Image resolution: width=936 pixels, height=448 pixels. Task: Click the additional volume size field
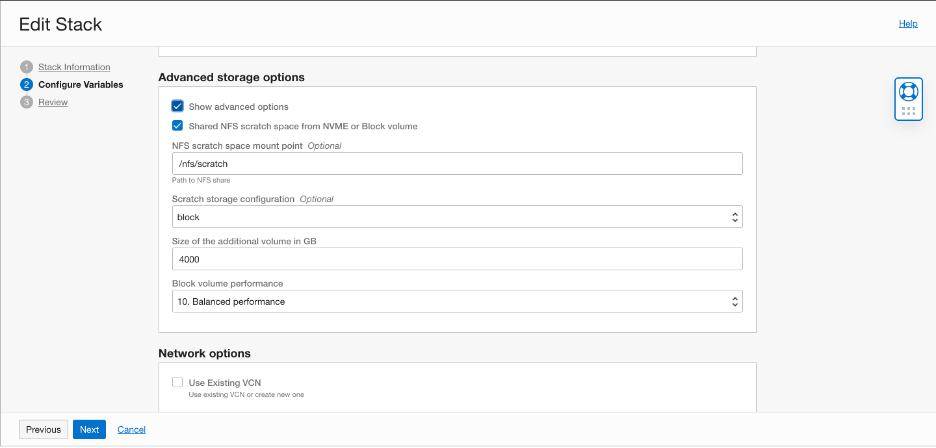pos(457,259)
